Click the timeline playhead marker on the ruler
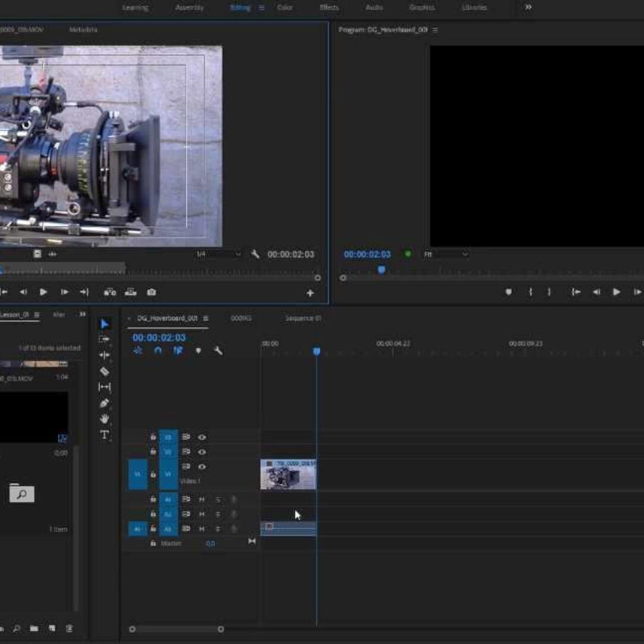 click(x=317, y=351)
